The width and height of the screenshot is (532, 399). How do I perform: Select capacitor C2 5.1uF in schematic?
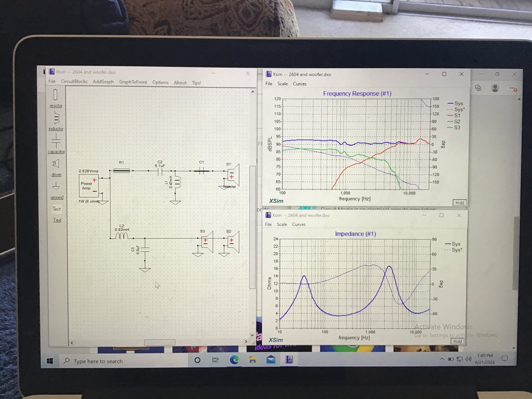click(160, 171)
